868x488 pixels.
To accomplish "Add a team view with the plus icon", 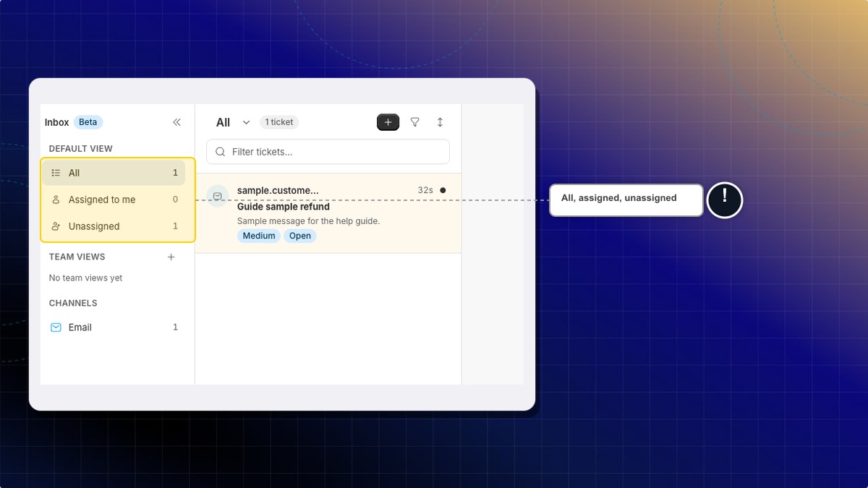I will pos(171,257).
